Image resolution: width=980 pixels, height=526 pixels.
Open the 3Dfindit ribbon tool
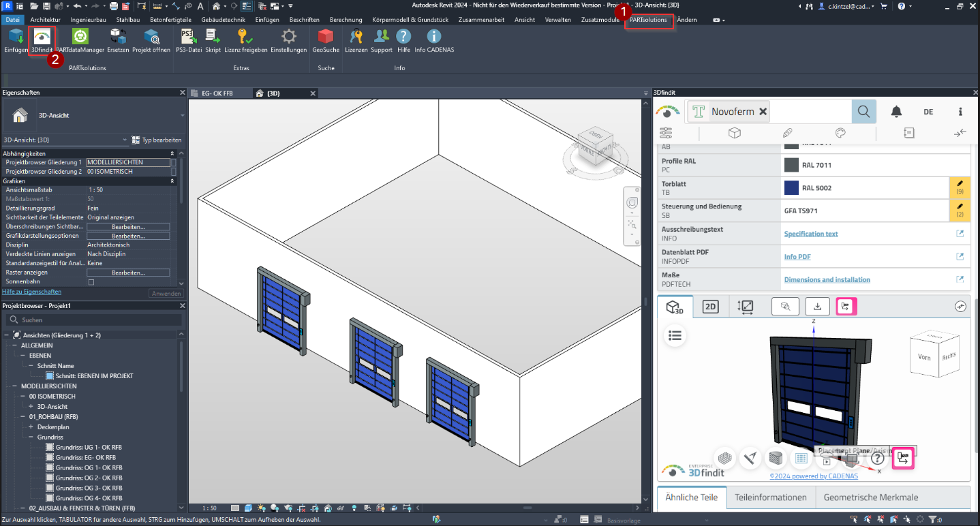[x=42, y=37]
